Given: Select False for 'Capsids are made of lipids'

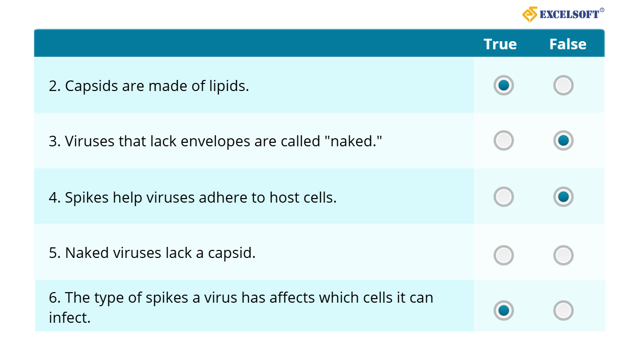Looking at the screenshot, I should [x=563, y=85].
